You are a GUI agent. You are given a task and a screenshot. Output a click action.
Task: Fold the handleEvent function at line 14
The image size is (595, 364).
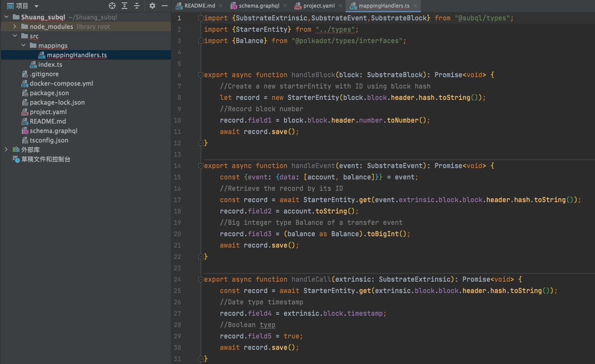click(x=201, y=166)
